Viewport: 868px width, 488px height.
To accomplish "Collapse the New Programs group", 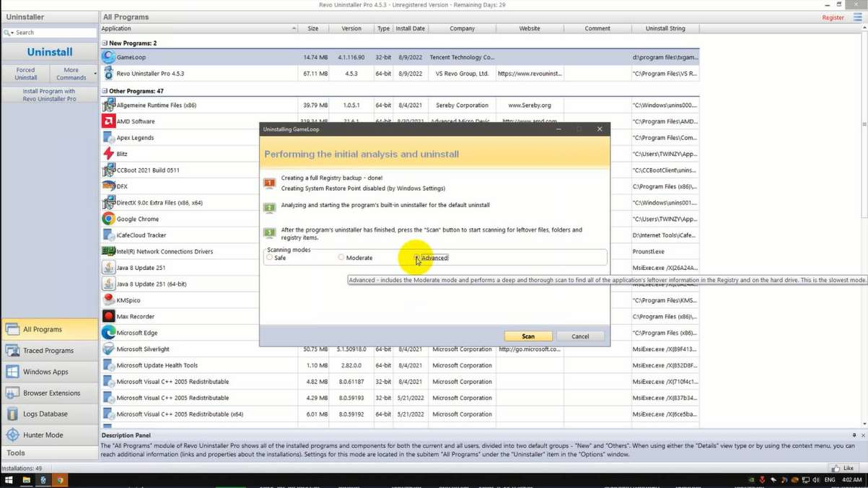I will click(105, 43).
